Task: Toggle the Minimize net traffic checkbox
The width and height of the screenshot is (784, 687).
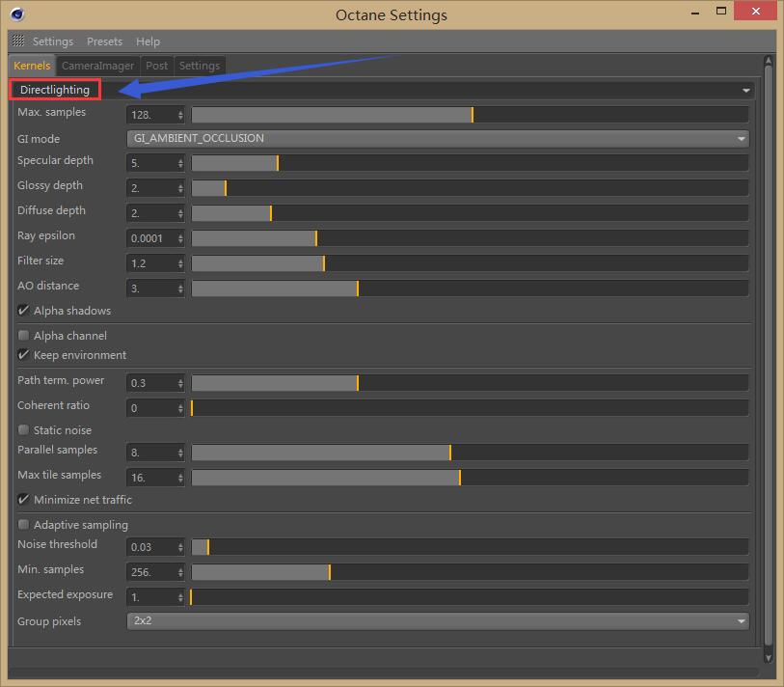Action: click(23, 500)
